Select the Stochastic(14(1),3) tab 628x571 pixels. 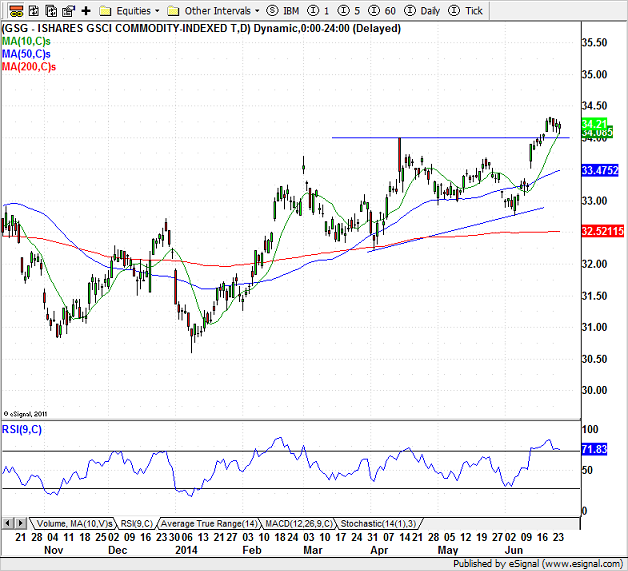(x=378, y=523)
